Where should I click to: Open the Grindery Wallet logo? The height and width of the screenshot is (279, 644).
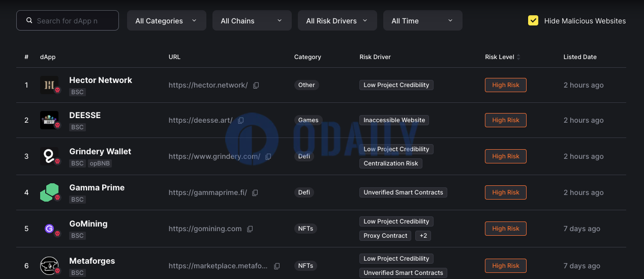pyautogui.click(x=49, y=156)
